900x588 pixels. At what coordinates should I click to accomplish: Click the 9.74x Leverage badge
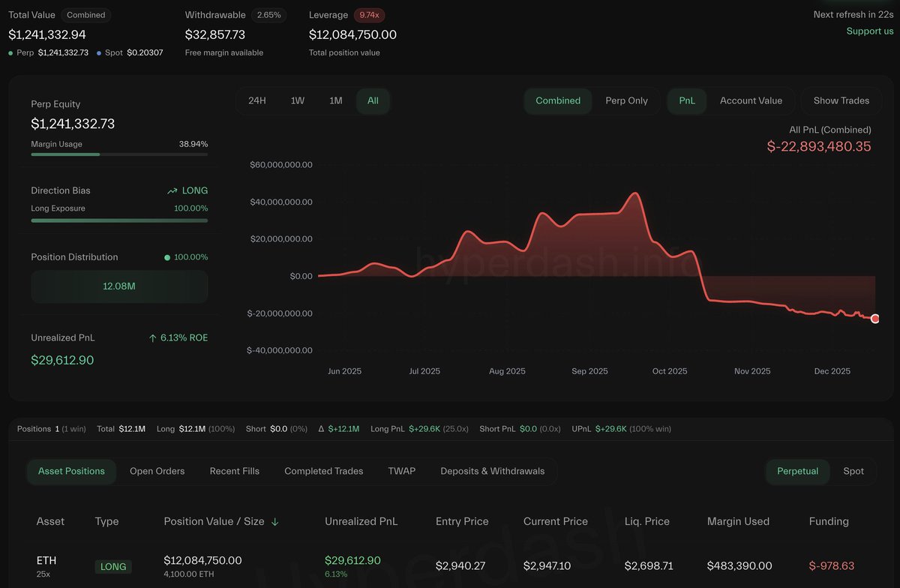point(365,14)
